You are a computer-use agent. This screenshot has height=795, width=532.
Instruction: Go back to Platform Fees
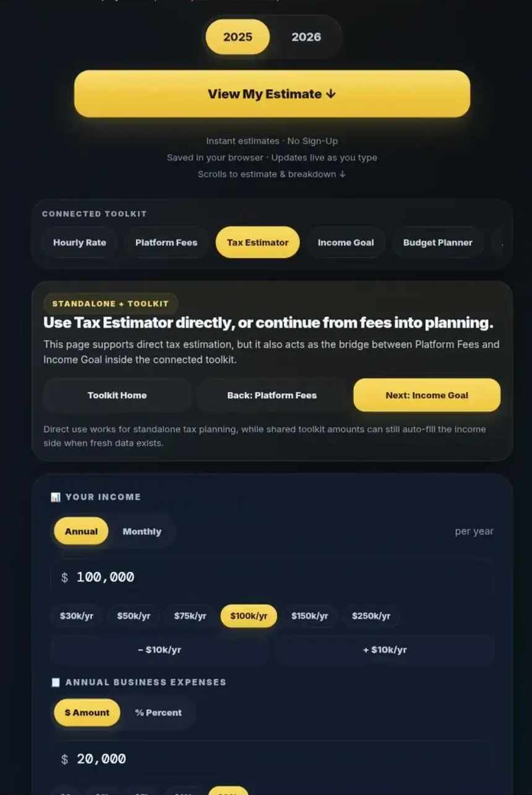(272, 395)
